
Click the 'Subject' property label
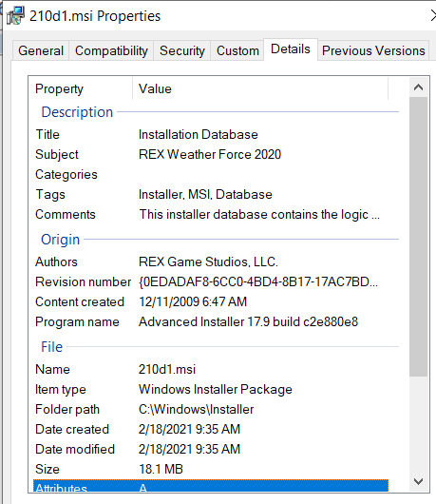(57, 155)
